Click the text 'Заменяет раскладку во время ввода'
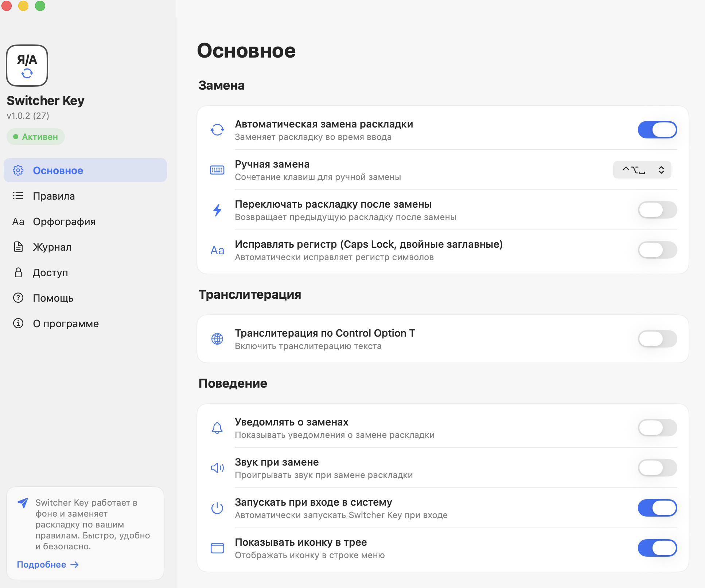Screen dimensions: 705x588 pyautogui.click(x=313, y=137)
